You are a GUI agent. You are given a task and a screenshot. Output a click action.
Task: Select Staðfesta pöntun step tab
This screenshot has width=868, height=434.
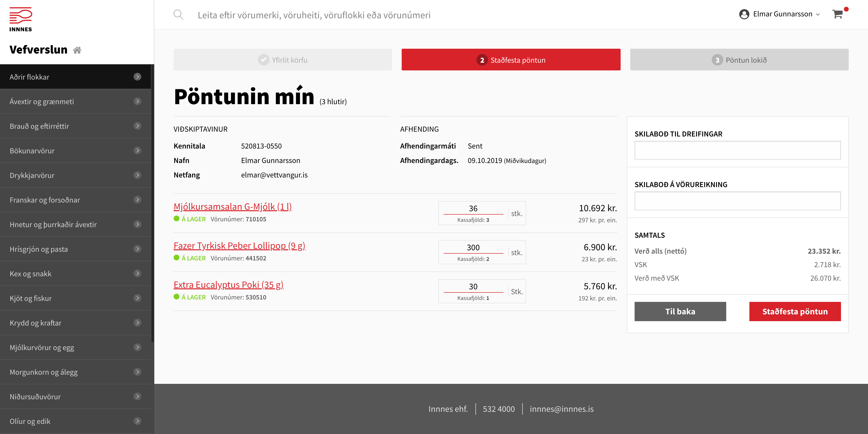511,60
